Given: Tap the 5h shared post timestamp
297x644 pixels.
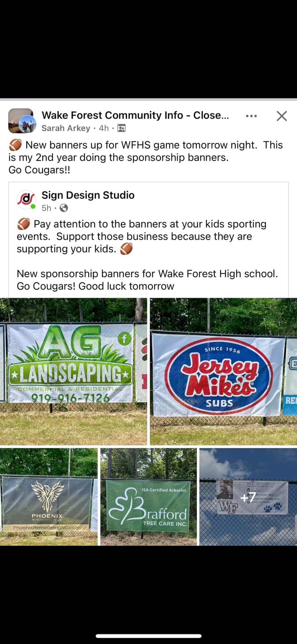Looking at the screenshot, I should (47, 208).
